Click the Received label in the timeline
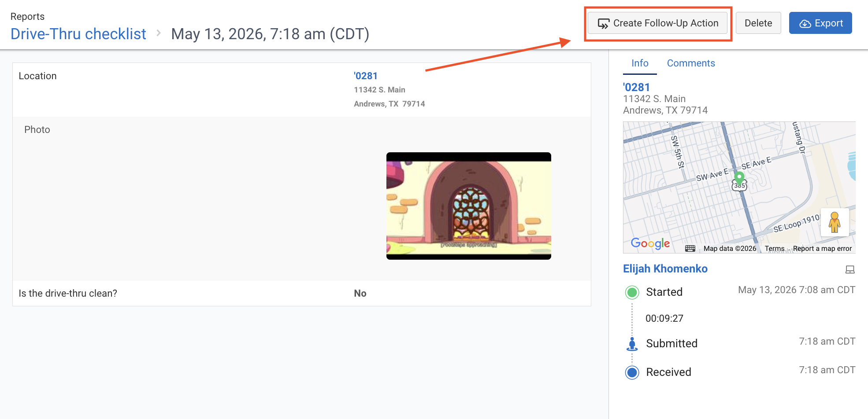This screenshot has height=419, width=868. tap(668, 372)
